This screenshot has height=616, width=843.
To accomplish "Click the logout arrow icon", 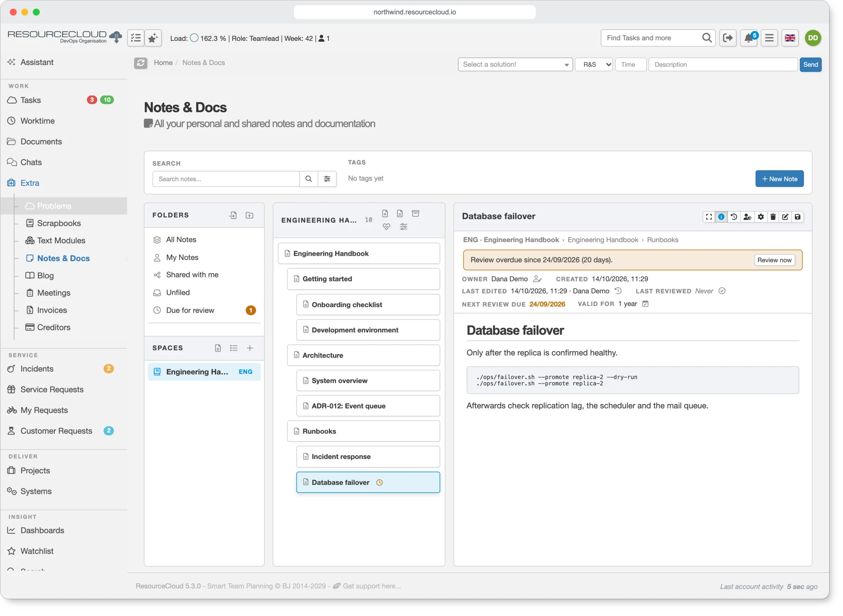I will pos(728,38).
